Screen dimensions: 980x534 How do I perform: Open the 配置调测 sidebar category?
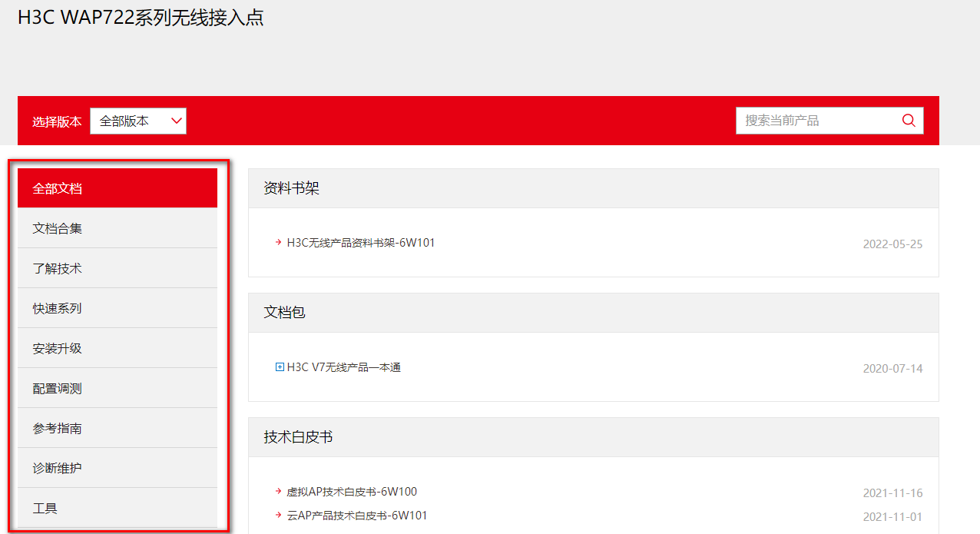[x=118, y=388]
